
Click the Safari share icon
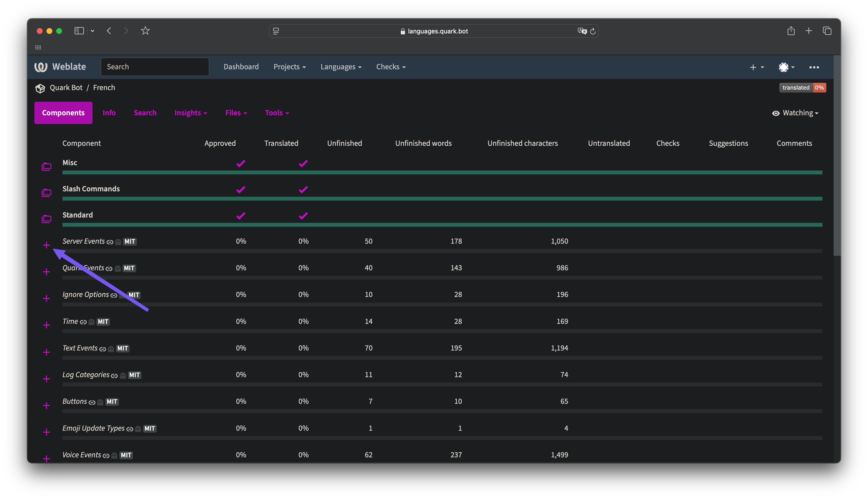point(790,31)
